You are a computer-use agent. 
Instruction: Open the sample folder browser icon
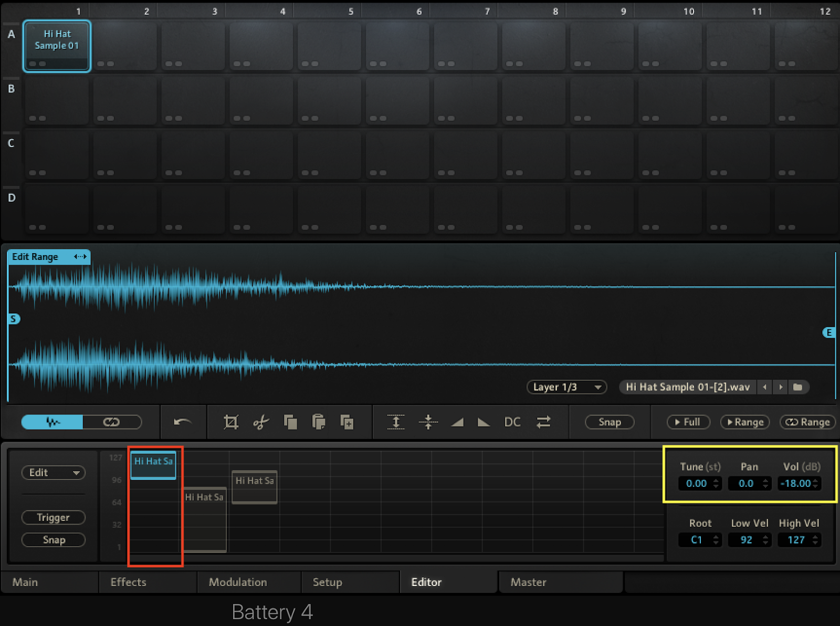797,387
